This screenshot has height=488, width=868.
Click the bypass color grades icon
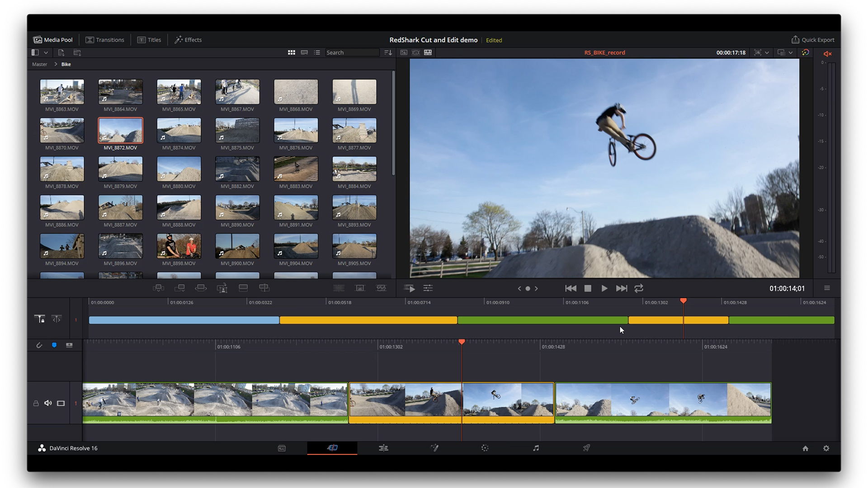click(x=805, y=52)
